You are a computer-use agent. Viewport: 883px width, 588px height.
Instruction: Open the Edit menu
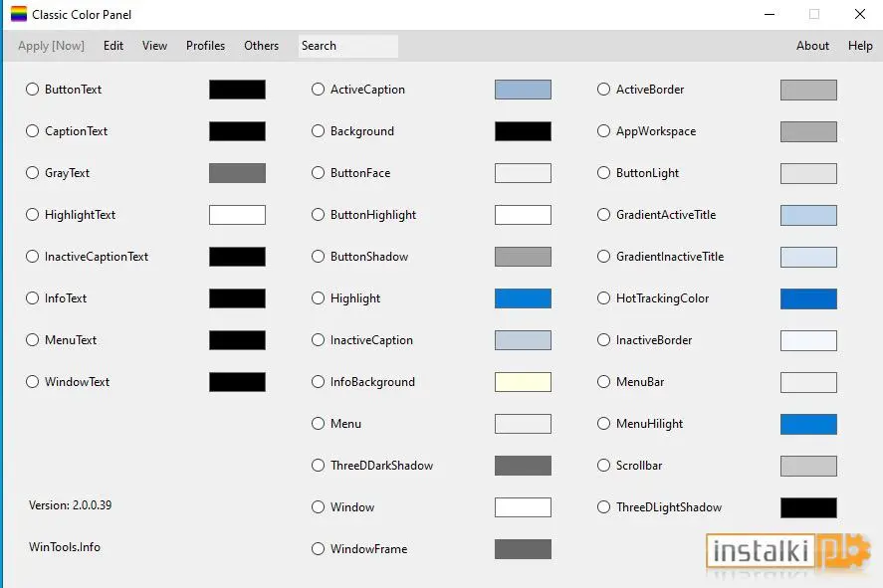[x=113, y=46]
